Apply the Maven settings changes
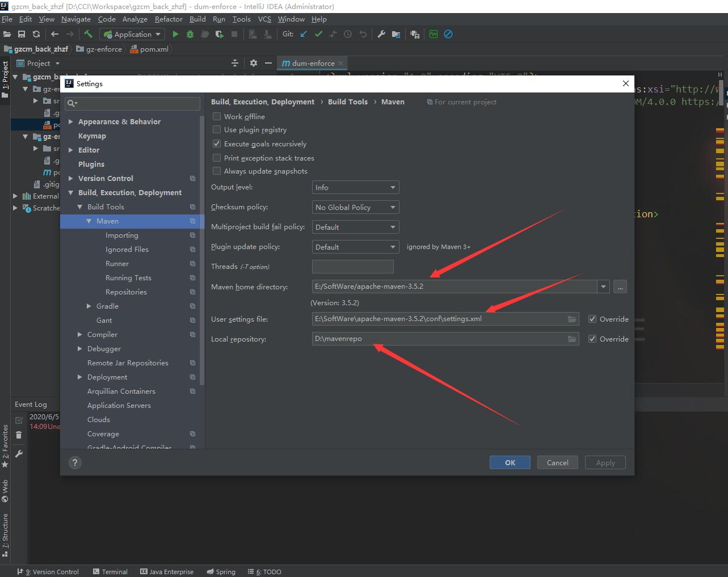This screenshot has height=577, width=728. pos(605,462)
